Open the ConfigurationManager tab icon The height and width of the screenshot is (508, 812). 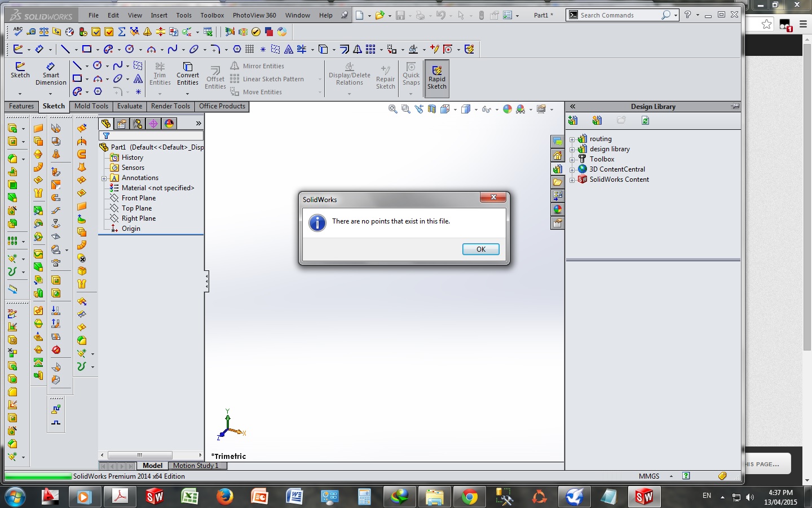click(138, 124)
